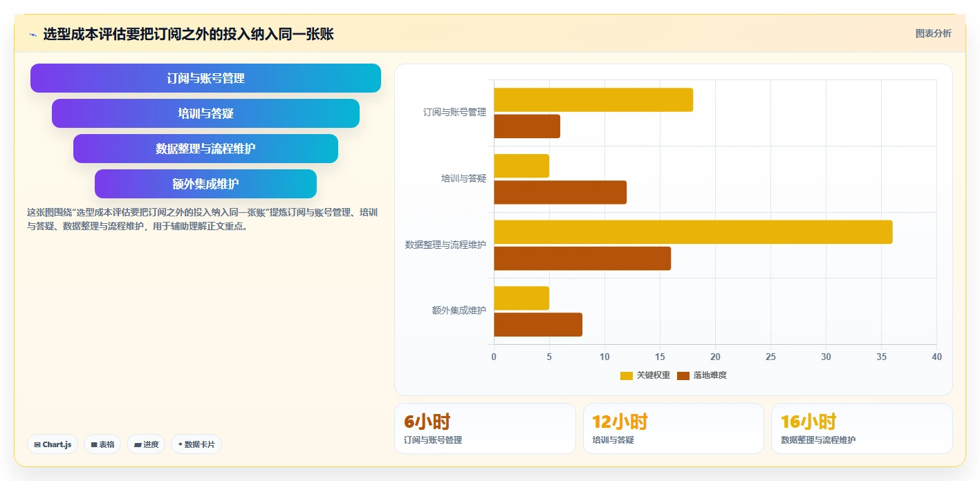Toggle the 关键权重 legend swatch
This screenshot has width=980, height=481.
tap(627, 375)
